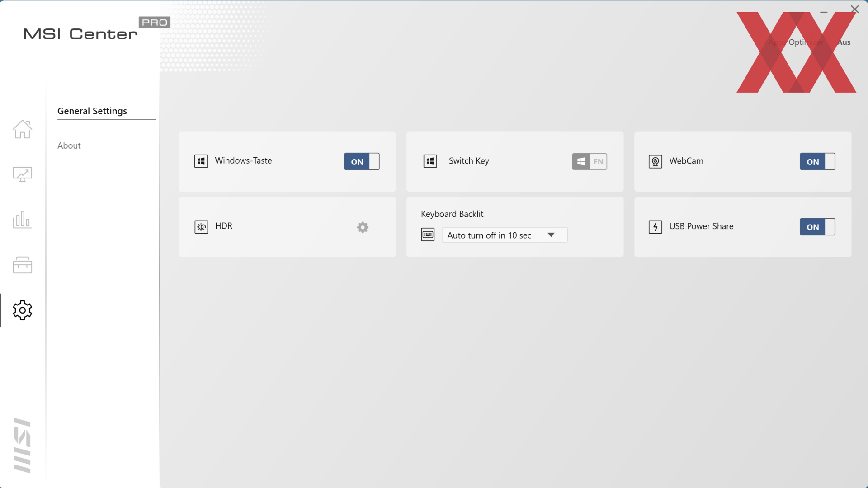The width and height of the screenshot is (868, 488).
Task: Turn off the WebCam switch
Action: pyautogui.click(x=817, y=161)
